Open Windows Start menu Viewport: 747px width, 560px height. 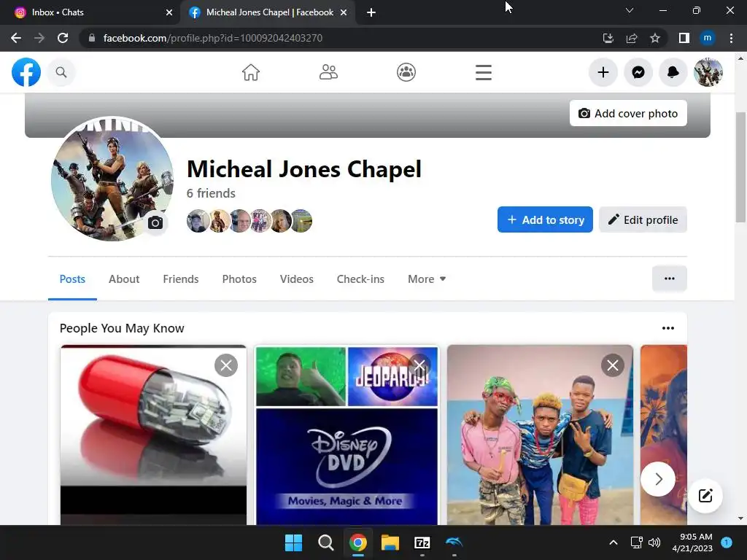[x=293, y=542]
